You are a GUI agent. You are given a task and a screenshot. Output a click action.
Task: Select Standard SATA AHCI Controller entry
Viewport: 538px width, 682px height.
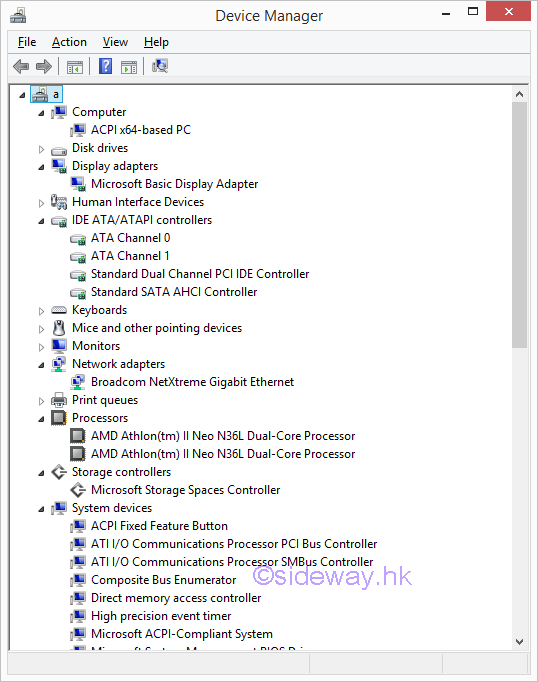(174, 292)
